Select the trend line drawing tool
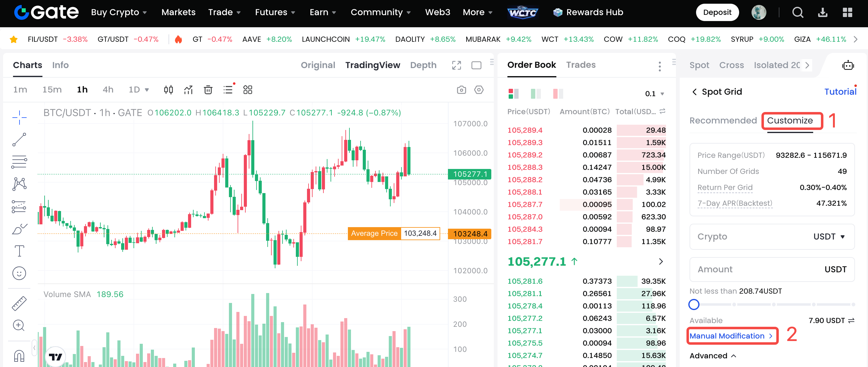The image size is (868, 367). tap(19, 139)
